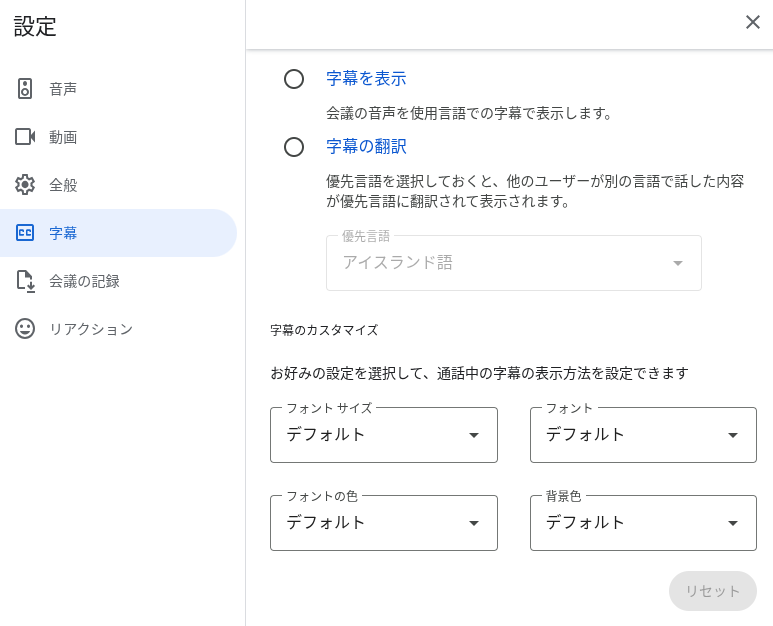Image resolution: width=773 pixels, height=626 pixels.
Task: Click the video camera icon for 動画
Action: tap(25, 137)
